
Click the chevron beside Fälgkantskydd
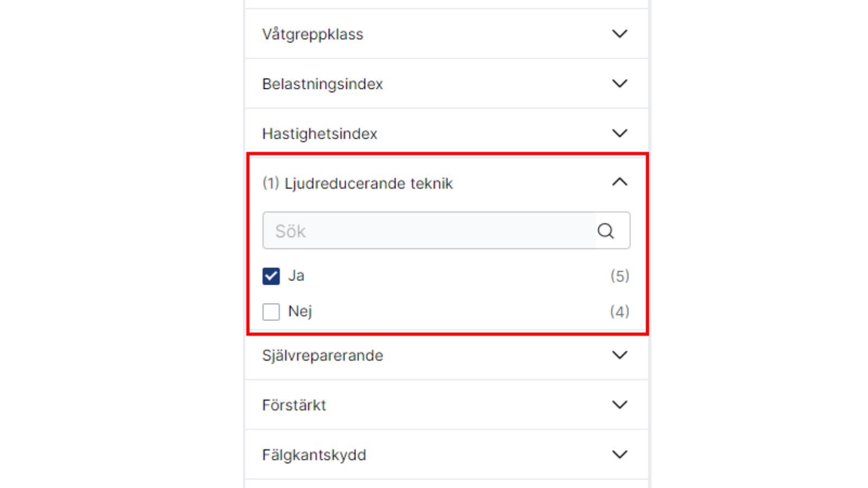[619, 454]
